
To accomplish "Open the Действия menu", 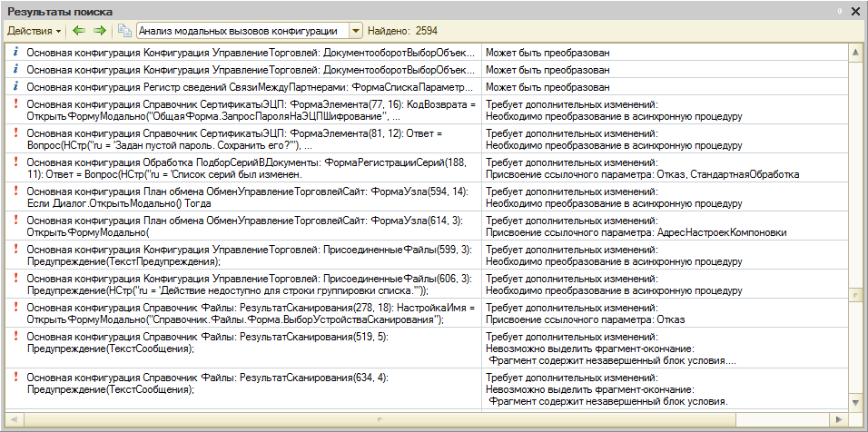I will pos(35,31).
